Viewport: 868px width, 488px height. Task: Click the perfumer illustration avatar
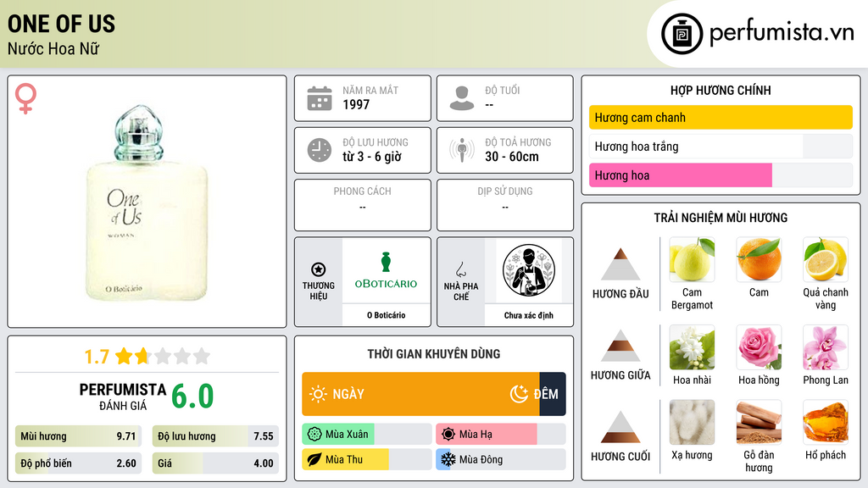pyautogui.click(x=529, y=270)
